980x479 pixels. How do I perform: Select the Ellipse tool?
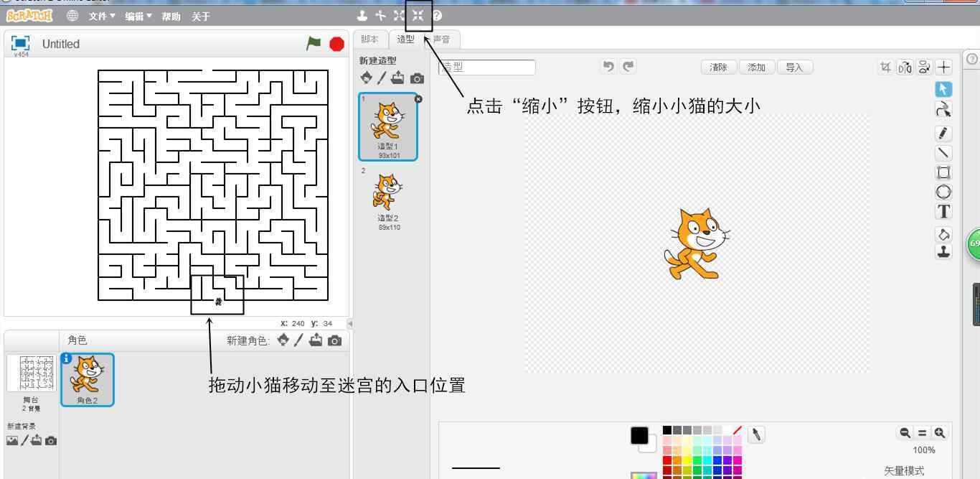pos(944,192)
